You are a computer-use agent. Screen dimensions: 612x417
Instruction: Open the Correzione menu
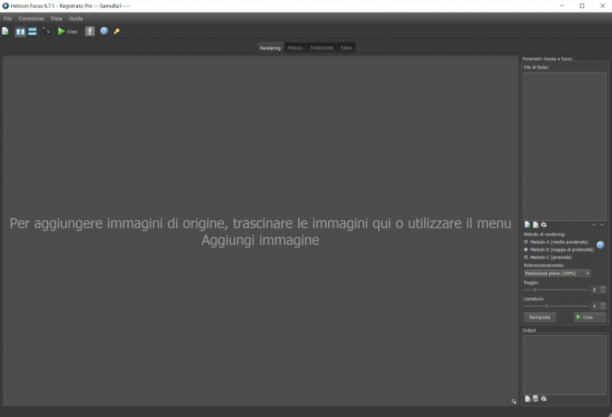tap(31, 18)
